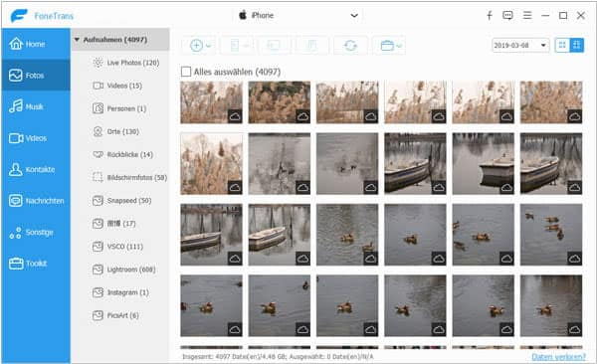Click the Personen album icon
597x364 pixels.
[x=98, y=108]
